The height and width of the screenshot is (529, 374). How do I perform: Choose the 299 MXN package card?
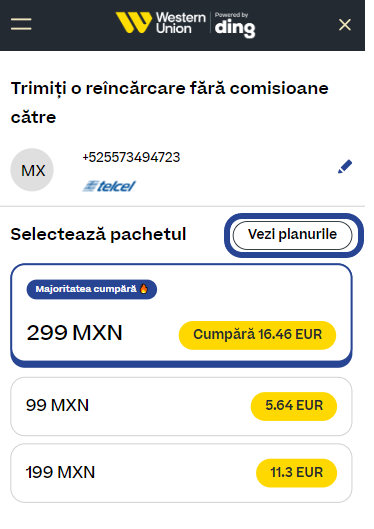pyautogui.click(x=181, y=315)
